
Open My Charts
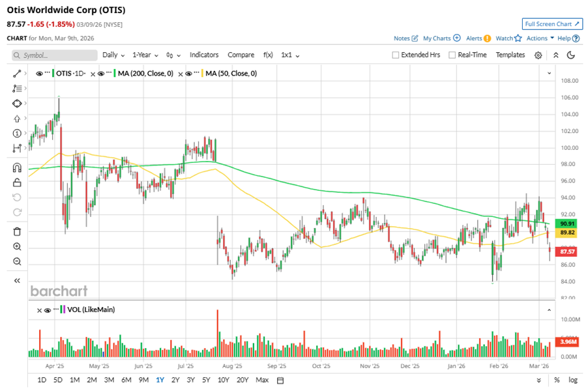point(442,38)
